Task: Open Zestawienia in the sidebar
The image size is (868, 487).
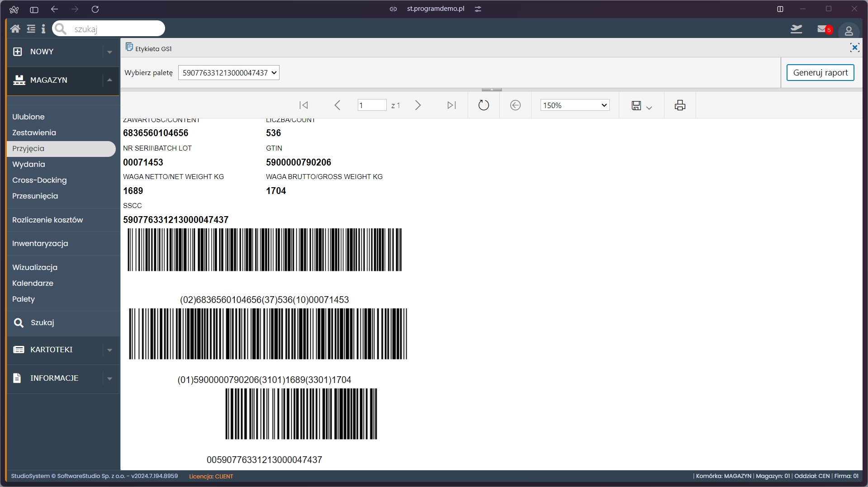Action: (x=34, y=132)
